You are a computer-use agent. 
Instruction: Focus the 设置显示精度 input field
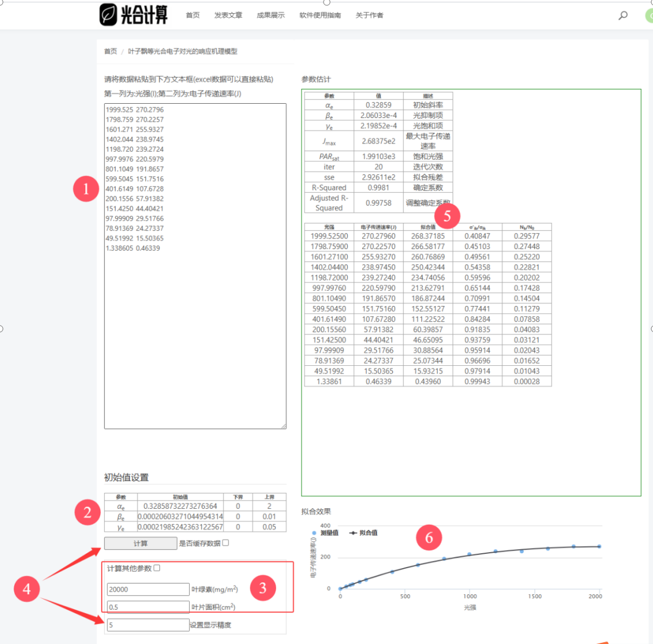pyautogui.click(x=148, y=625)
